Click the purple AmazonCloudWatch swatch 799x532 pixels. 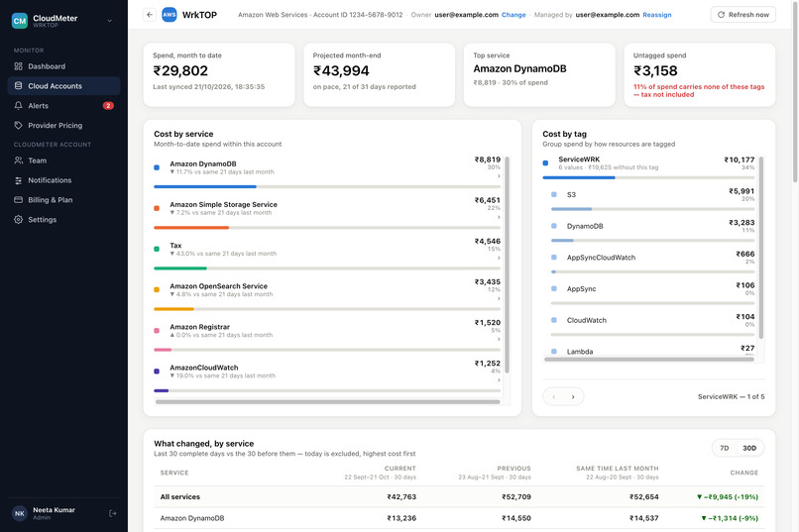157,372
